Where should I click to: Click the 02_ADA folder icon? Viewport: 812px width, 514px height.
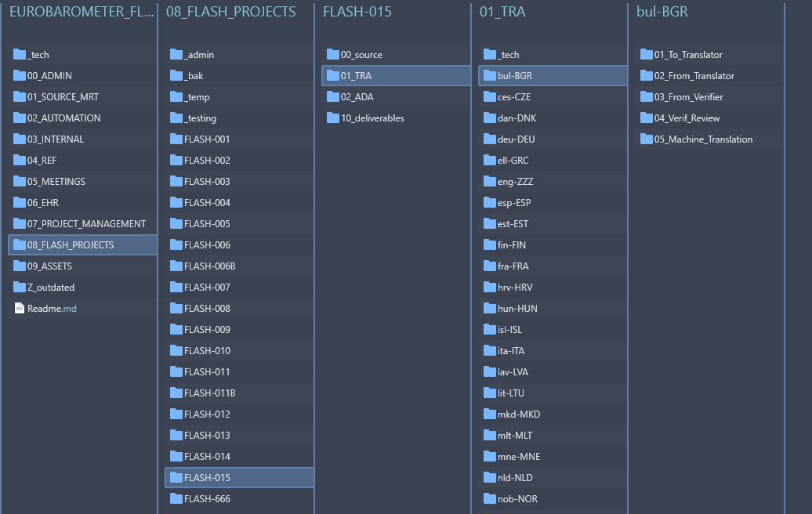(333, 97)
